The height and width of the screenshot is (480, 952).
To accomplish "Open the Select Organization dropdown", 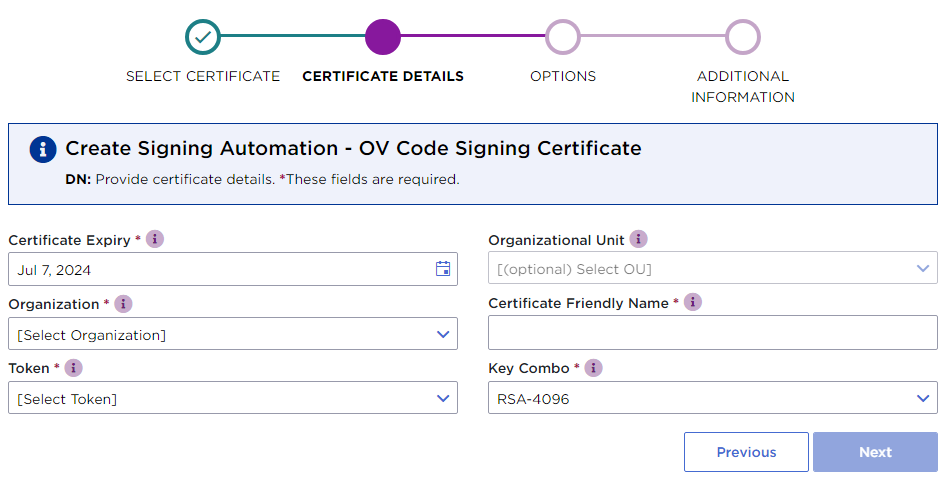I will pos(233,334).
